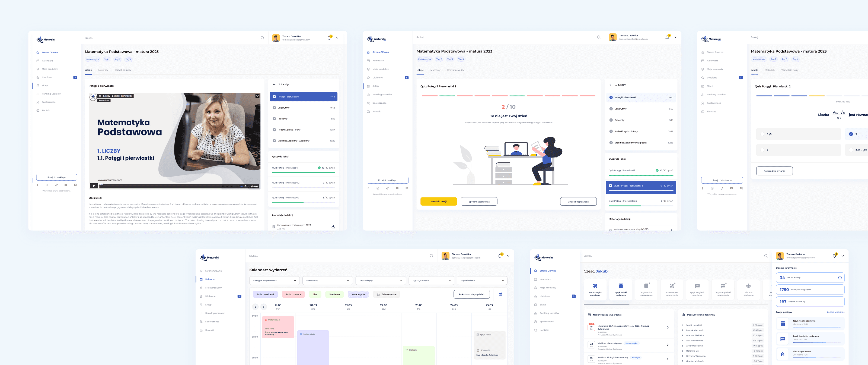Open notification bell on quiz result screen
Screen dimensions: 868x365
(667, 37)
